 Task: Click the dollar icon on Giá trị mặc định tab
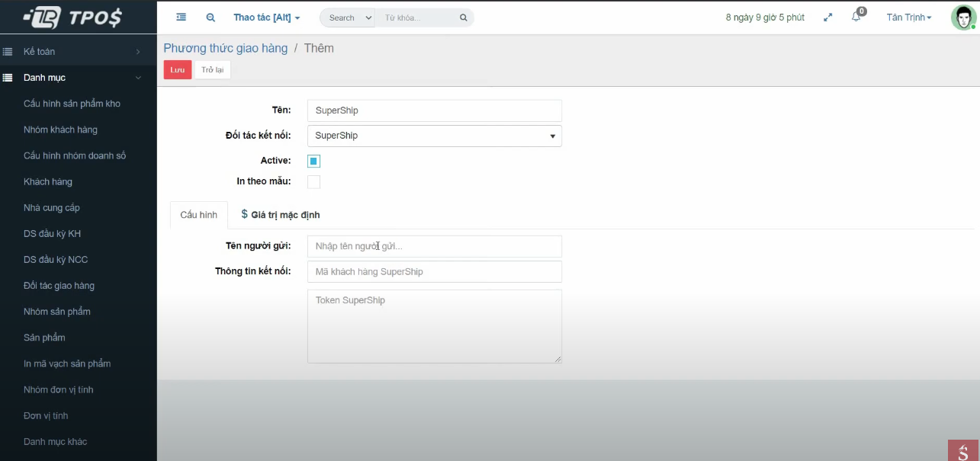244,214
